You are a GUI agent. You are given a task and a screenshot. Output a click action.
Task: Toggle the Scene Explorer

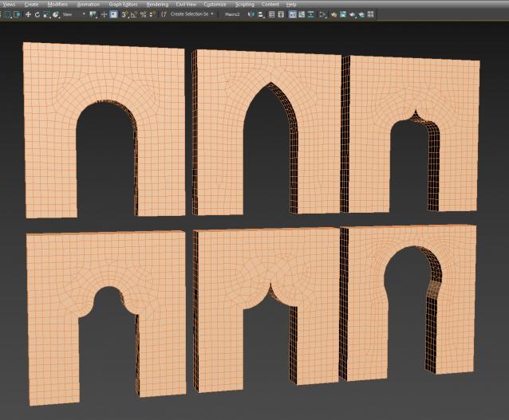pyautogui.click(x=272, y=14)
